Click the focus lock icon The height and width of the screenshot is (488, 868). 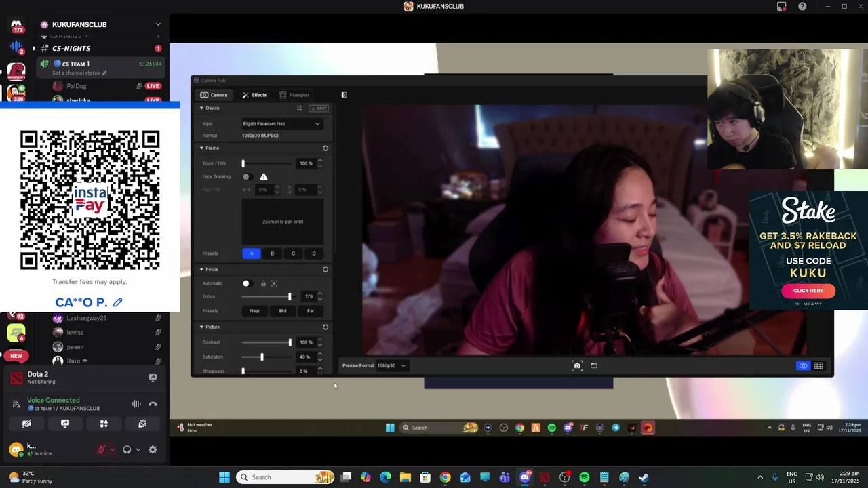[263, 283]
